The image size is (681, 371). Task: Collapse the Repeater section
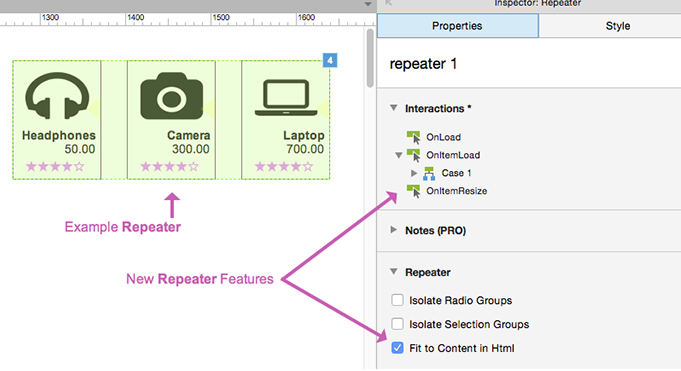(393, 272)
